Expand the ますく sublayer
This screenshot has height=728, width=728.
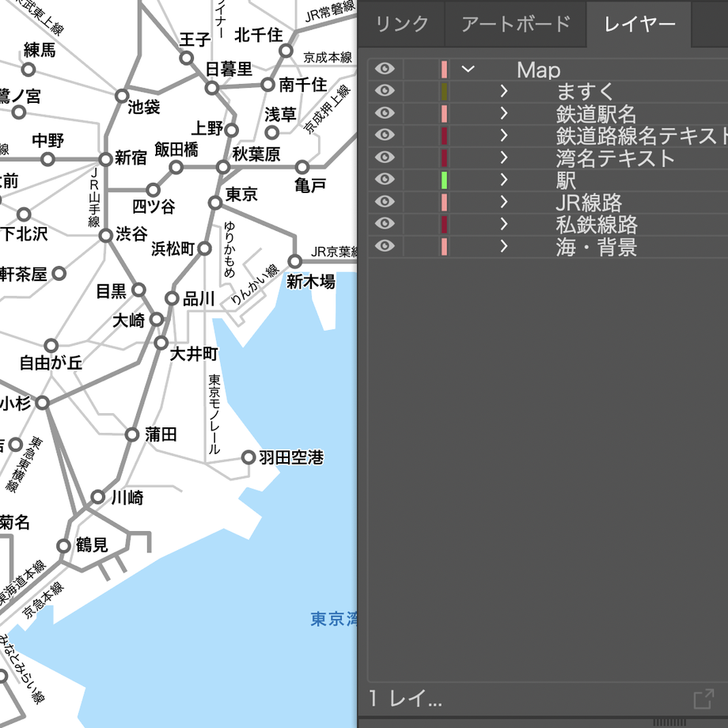[x=504, y=91]
